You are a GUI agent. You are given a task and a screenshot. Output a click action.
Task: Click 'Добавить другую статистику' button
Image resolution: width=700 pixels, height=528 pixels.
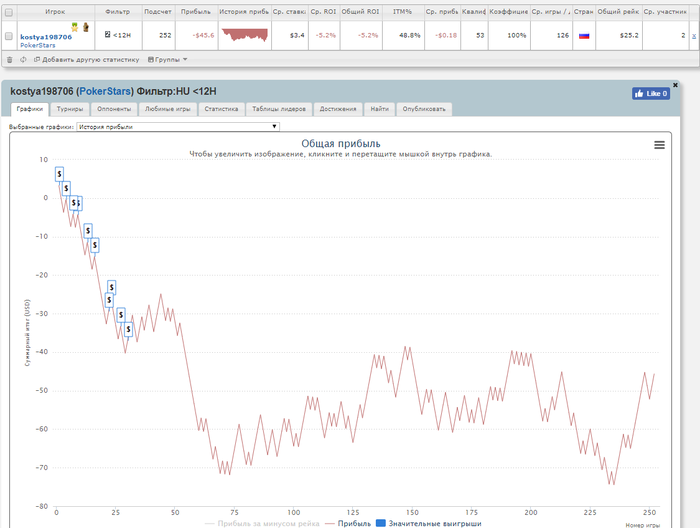coord(87,59)
